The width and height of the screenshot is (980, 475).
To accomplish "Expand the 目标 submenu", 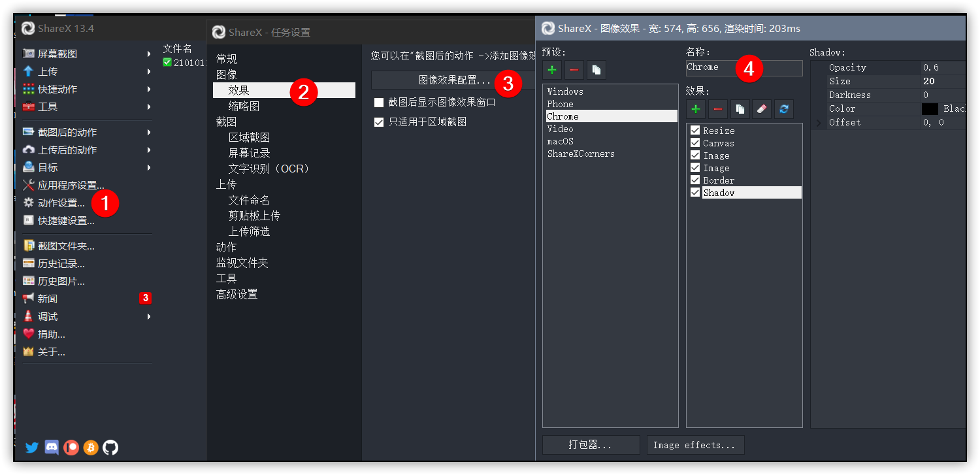I will pos(149,167).
